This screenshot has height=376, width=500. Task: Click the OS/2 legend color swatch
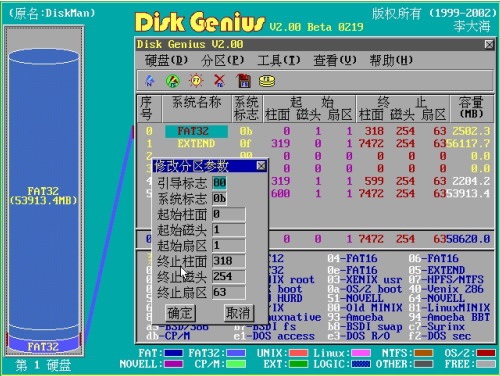[486, 353]
